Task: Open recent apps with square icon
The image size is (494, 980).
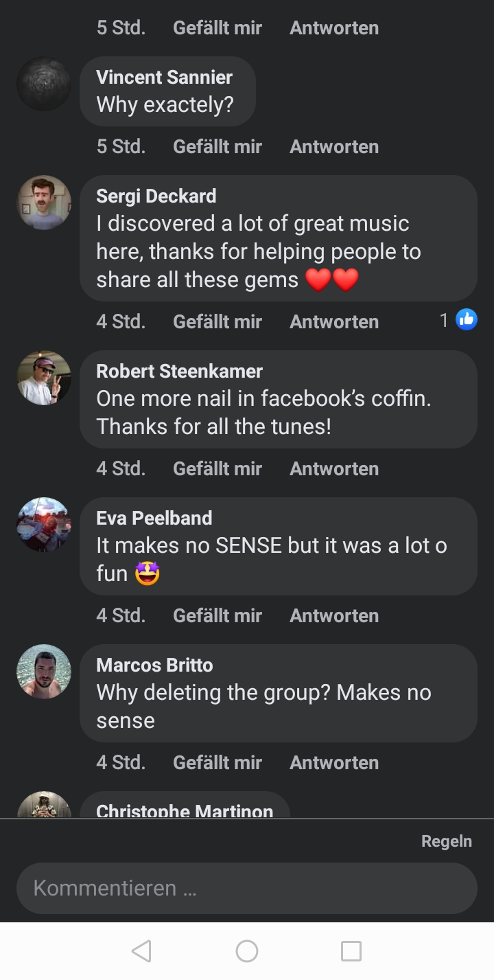Action: (351, 951)
